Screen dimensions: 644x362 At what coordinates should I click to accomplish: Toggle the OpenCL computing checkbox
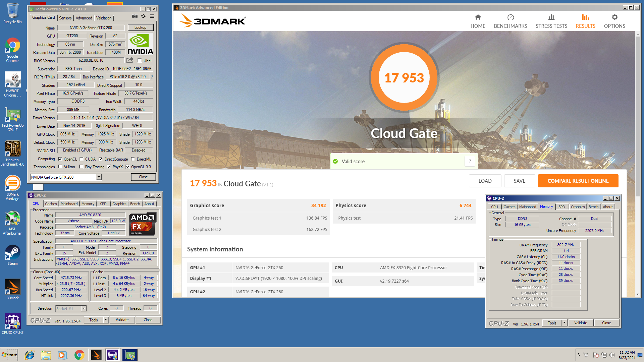(60, 159)
